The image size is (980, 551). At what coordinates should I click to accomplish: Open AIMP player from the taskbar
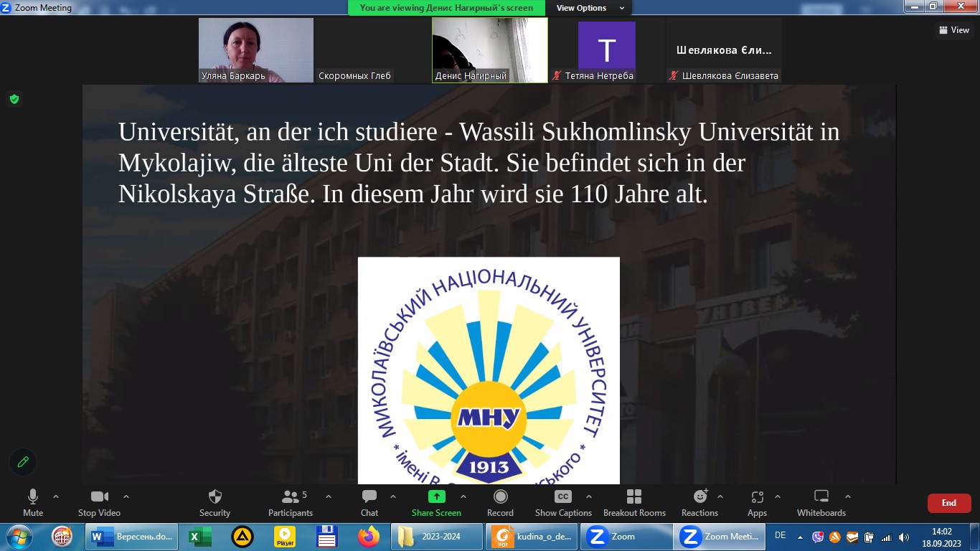point(242,537)
